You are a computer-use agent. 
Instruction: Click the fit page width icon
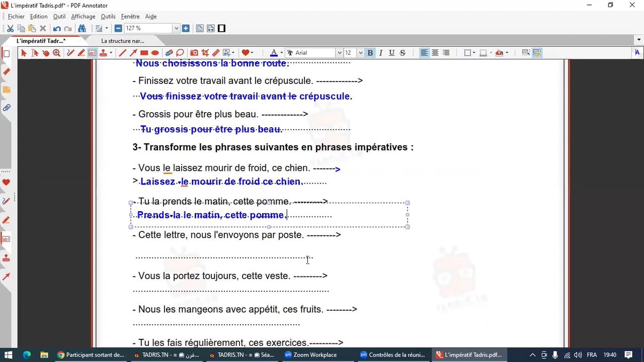(210, 29)
